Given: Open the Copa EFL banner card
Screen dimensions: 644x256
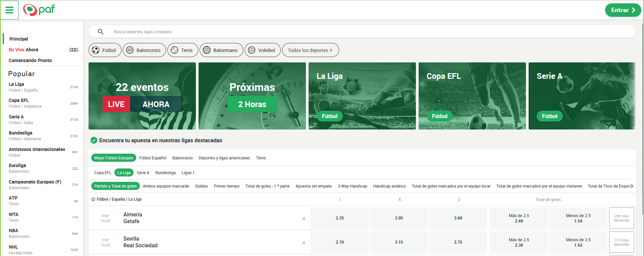Looking at the screenshot, I should [472, 96].
